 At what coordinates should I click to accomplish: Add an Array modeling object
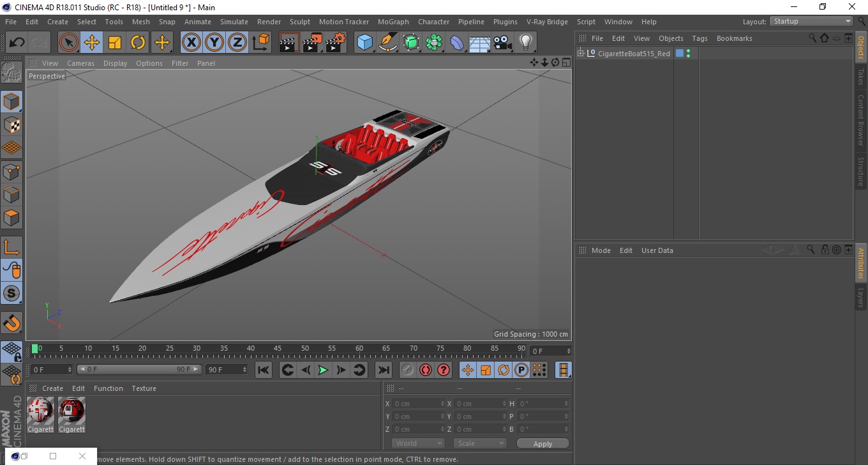pyautogui.click(x=434, y=43)
